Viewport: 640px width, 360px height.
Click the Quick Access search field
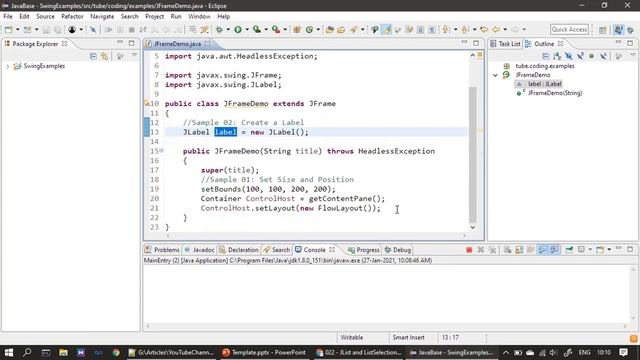point(569,29)
